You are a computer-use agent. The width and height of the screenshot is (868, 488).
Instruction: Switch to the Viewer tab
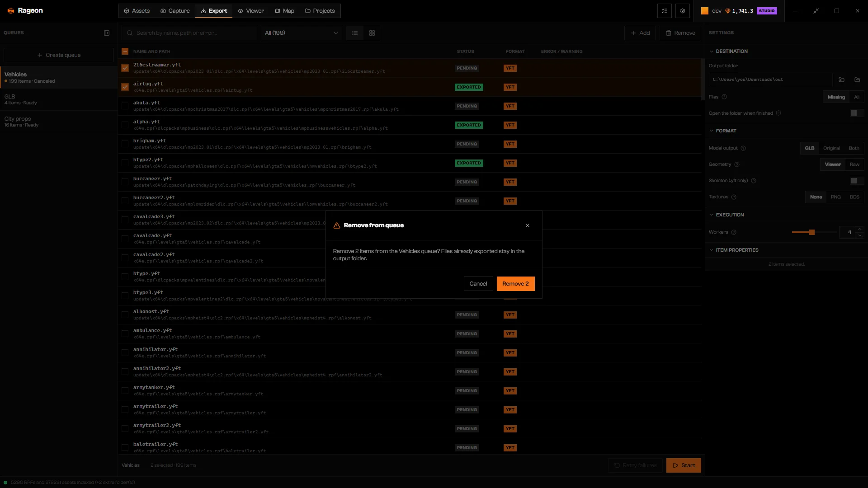coord(251,11)
